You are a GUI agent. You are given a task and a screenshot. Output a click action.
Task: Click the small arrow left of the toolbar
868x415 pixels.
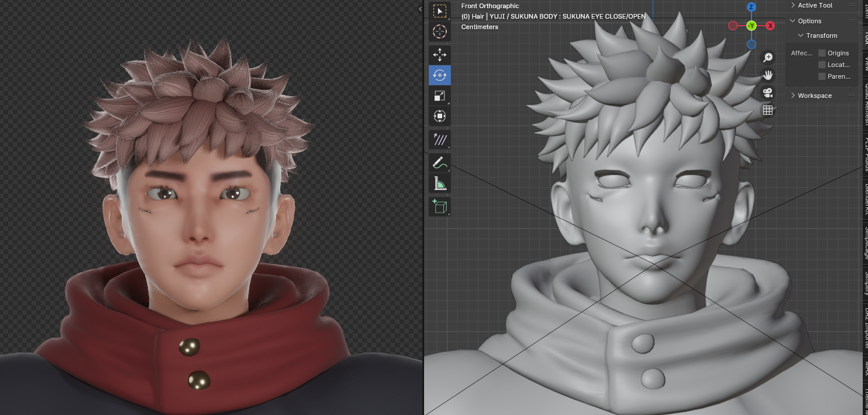pyautogui.click(x=421, y=9)
